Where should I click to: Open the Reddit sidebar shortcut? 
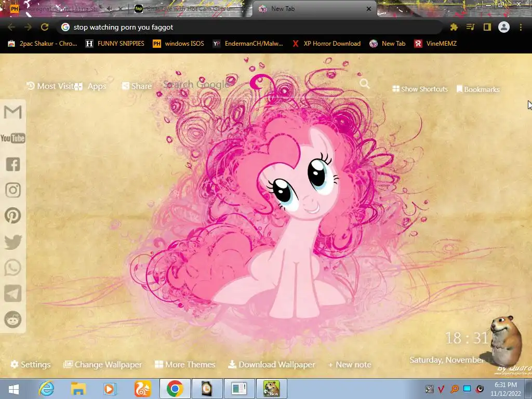[x=13, y=320]
